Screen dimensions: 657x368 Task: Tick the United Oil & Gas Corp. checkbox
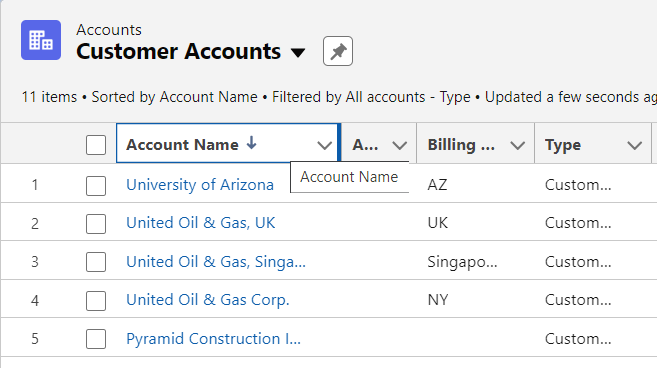click(96, 301)
